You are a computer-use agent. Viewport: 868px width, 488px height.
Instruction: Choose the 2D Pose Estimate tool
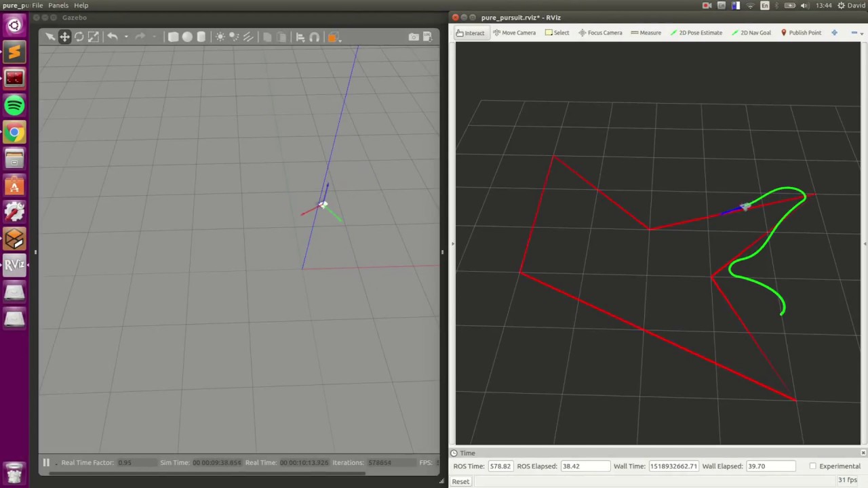pyautogui.click(x=696, y=33)
